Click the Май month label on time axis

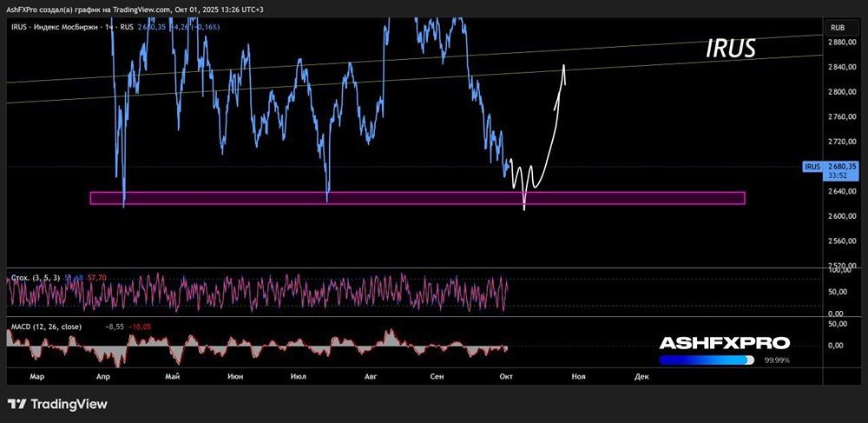[x=172, y=376]
